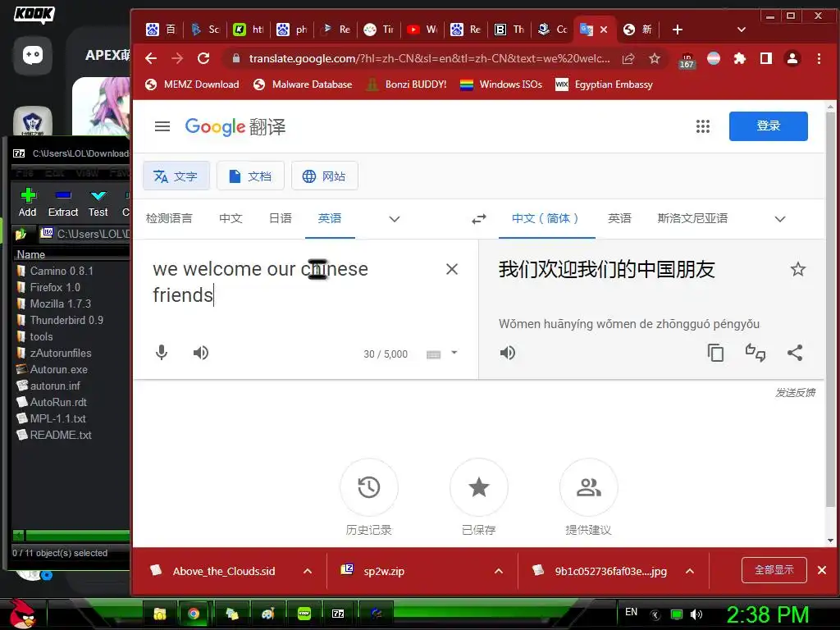Expand the target language list chevron

pos(780,218)
